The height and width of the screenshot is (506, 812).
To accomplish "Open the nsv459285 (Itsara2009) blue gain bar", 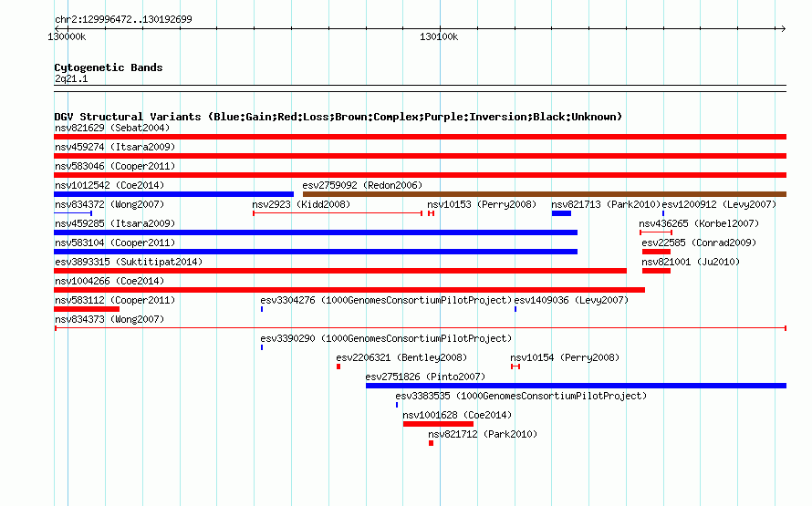I will pos(316,232).
